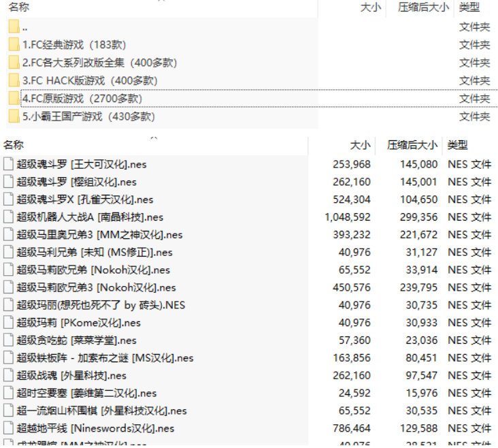Viewport: 498px width, 448px height.
Task: Select the 4.FC原版游戏 (2700多款) folder
Action: coord(82,99)
